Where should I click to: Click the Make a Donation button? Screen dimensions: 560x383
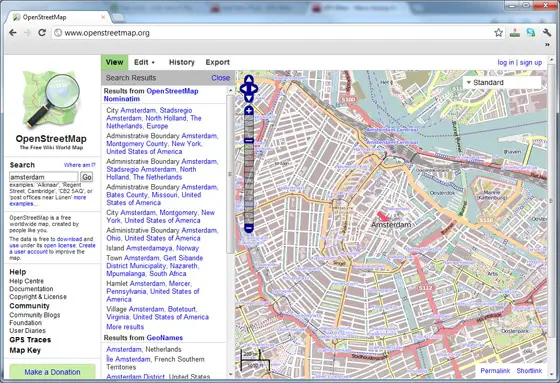52,372
